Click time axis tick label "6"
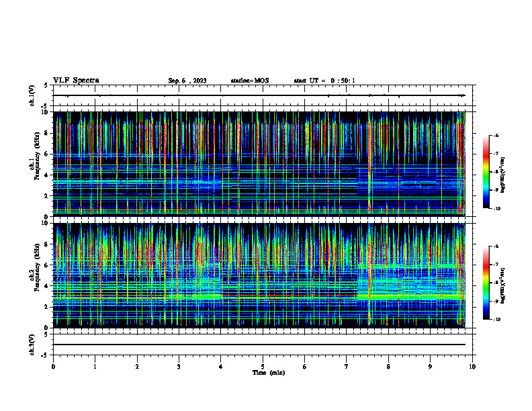Viewport: 532px width, 411px height. [305, 367]
